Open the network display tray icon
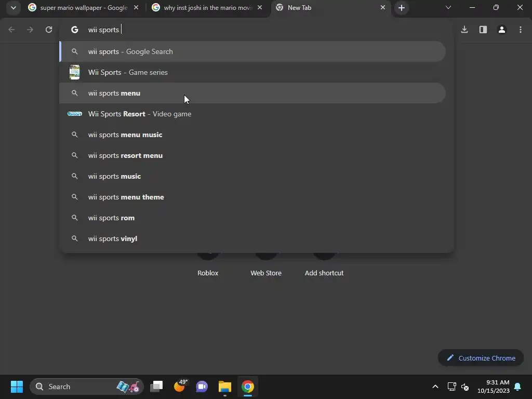This screenshot has height=399, width=532. tap(451, 387)
